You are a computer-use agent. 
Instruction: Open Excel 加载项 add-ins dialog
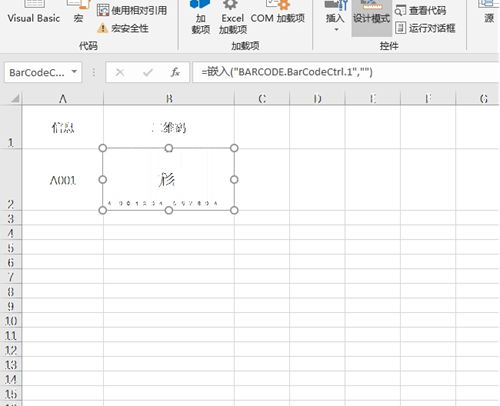pos(233,17)
